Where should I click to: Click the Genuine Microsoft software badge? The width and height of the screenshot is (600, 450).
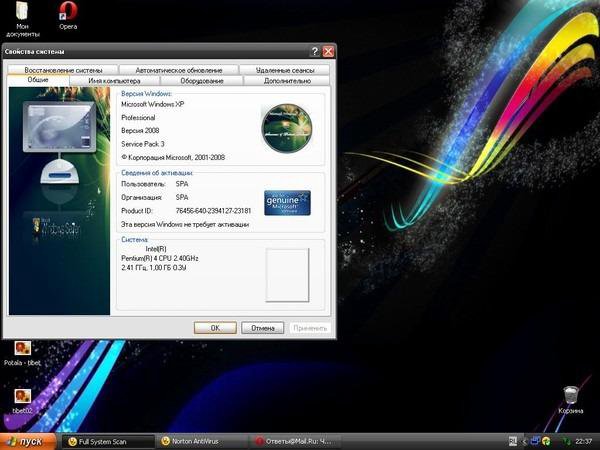287,203
